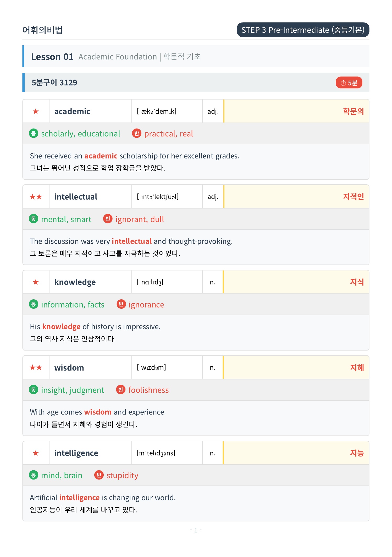The height and width of the screenshot is (557, 392).
Task: Click the antonym icon beside foolishness
Action: tap(121, 390)
